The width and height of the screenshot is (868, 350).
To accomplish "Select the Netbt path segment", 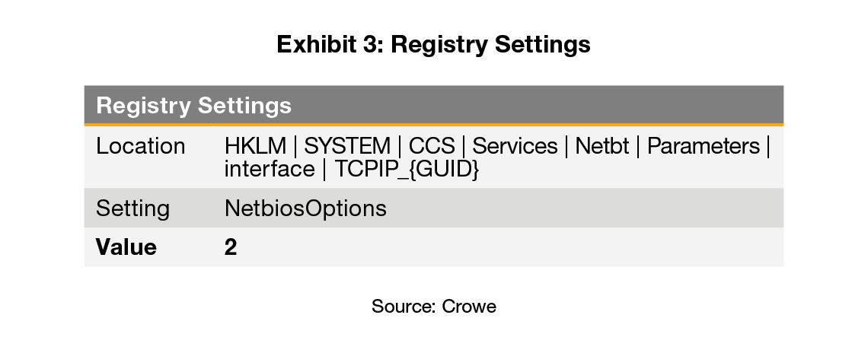I will tap(602, 146).
